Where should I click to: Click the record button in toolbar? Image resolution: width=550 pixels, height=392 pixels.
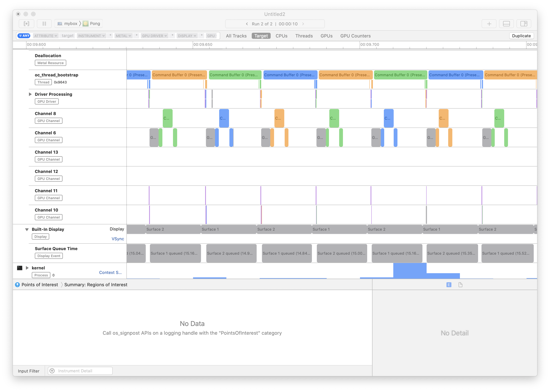[x=26, y=24]
